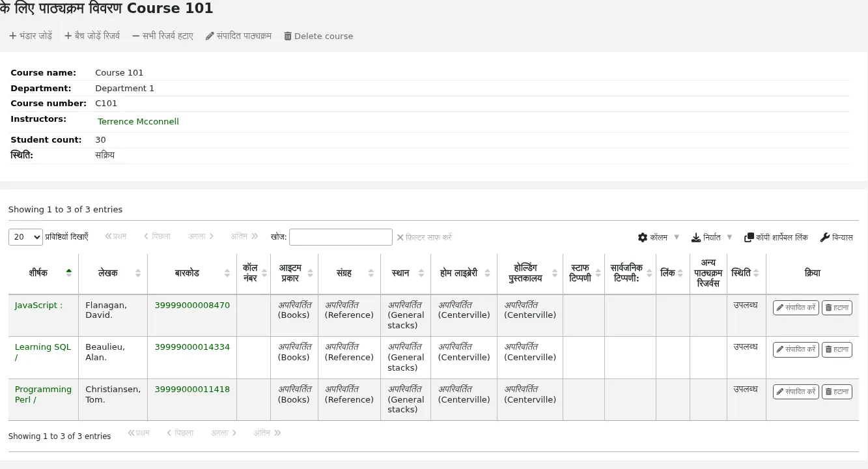Expand the कॉलम dropdown arrow
This screenshot has width=868, height=469.
(677, 237)
